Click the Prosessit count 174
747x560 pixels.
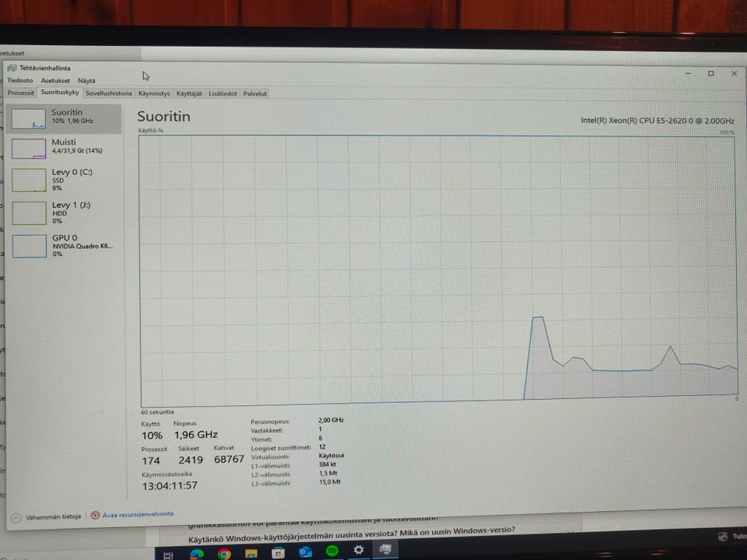click(150, 460)
